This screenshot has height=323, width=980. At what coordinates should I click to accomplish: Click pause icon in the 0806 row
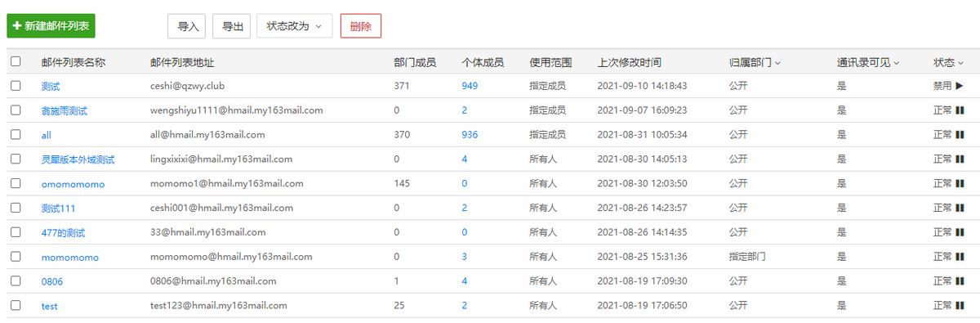960,281
